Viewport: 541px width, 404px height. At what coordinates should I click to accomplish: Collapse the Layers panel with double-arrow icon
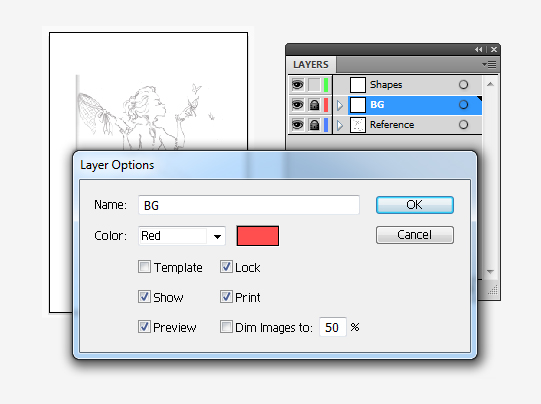point(478,50)
